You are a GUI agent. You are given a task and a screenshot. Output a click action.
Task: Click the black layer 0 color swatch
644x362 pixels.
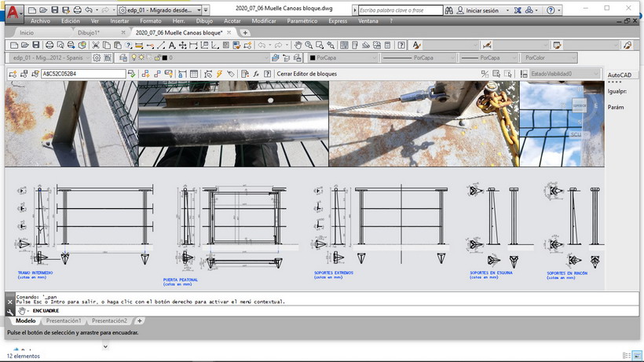click(x=165, y=58)
